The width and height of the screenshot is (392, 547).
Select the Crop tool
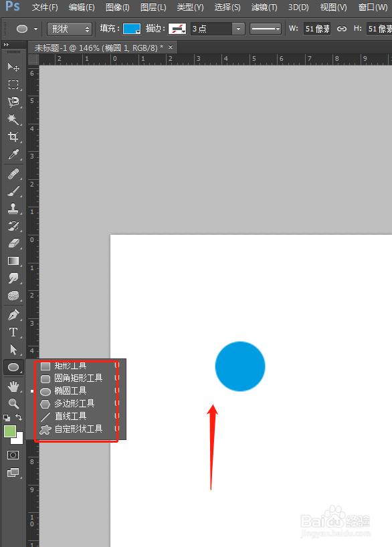[13, 136]
